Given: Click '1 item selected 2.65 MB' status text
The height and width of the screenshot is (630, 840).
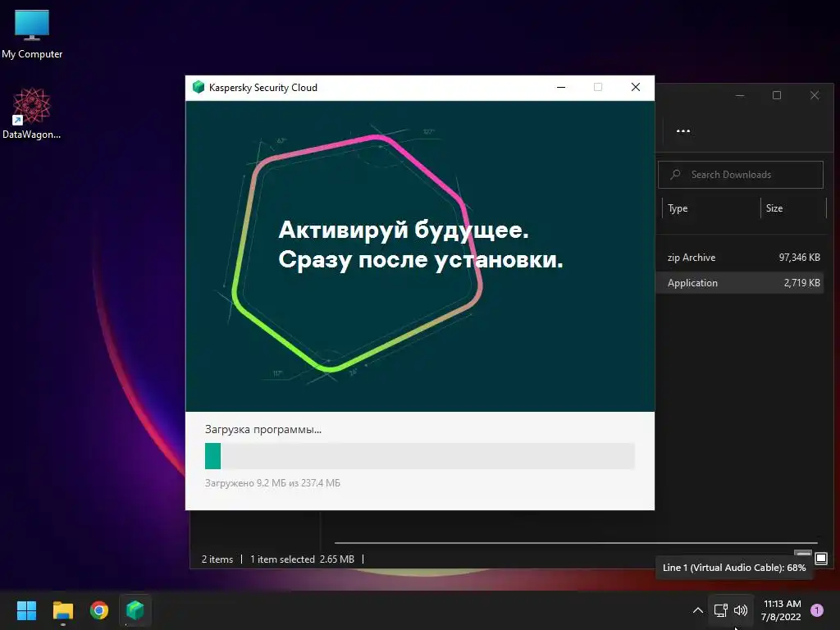Looking at the screenshot, I should tap(302, 559).
